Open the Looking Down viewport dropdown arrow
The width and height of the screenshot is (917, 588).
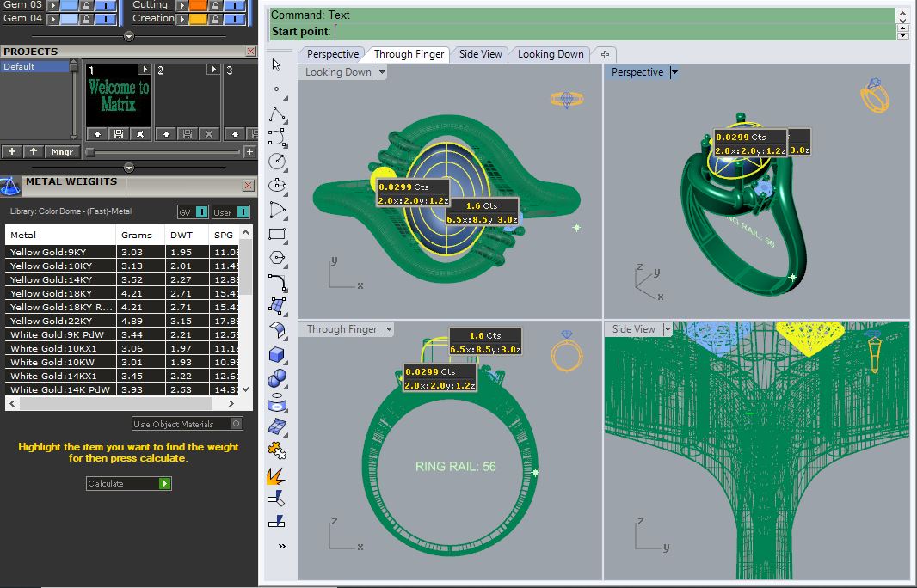[382, 73]
